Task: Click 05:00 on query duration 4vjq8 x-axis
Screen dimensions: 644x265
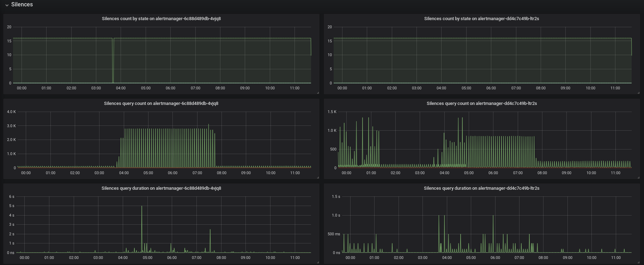Action: pyautogui.click(x=147, y=258)
